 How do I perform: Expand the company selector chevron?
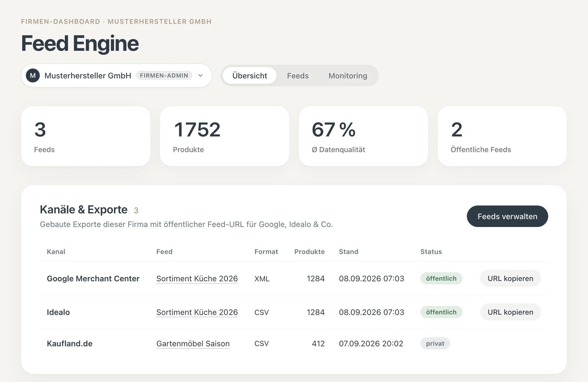click(200, 76)
